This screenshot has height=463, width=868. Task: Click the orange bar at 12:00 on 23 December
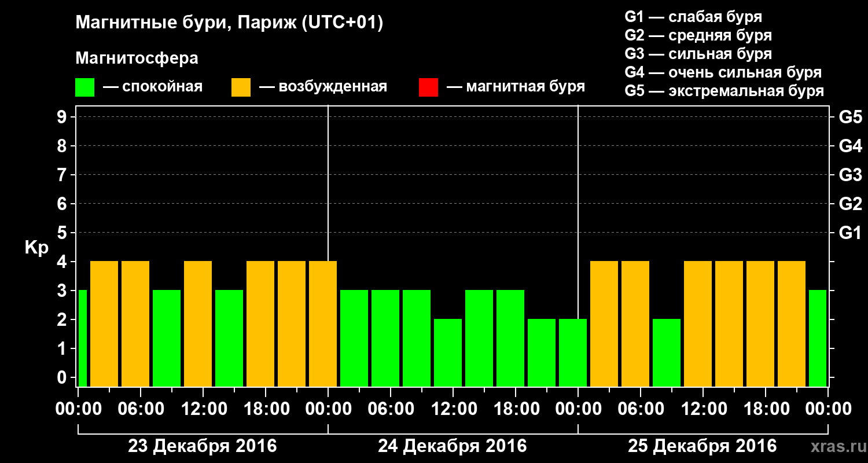198,324
